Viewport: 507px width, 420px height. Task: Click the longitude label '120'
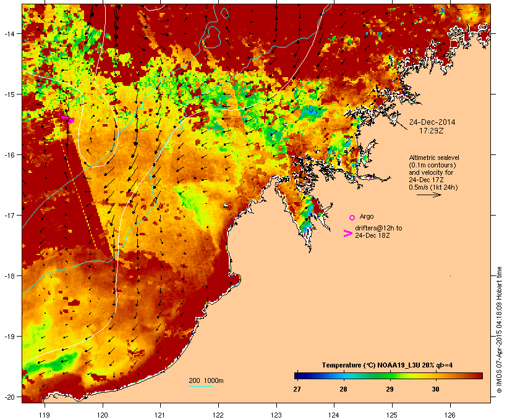pyautogui.click(x=103, y=415)
